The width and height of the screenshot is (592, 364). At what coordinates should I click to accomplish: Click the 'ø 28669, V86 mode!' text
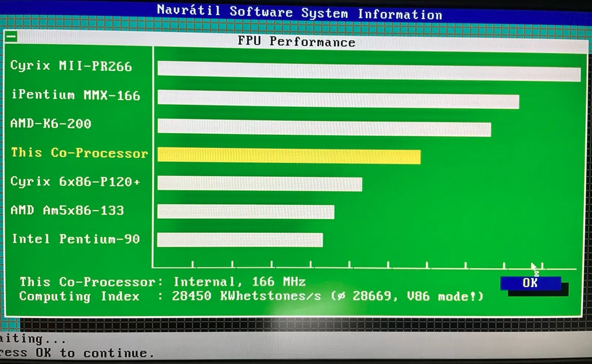click(407, 296)
